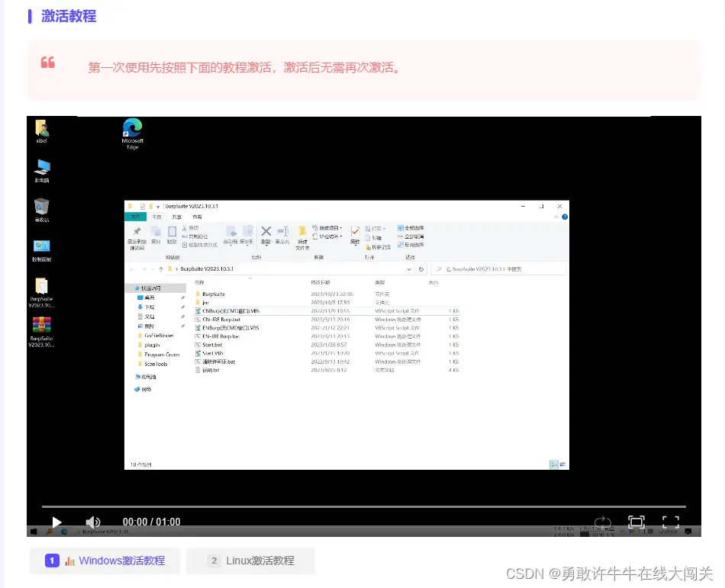Play the activation tutorial video
Image resolution: width=725 pixels, height=588 pixels.
56,522
